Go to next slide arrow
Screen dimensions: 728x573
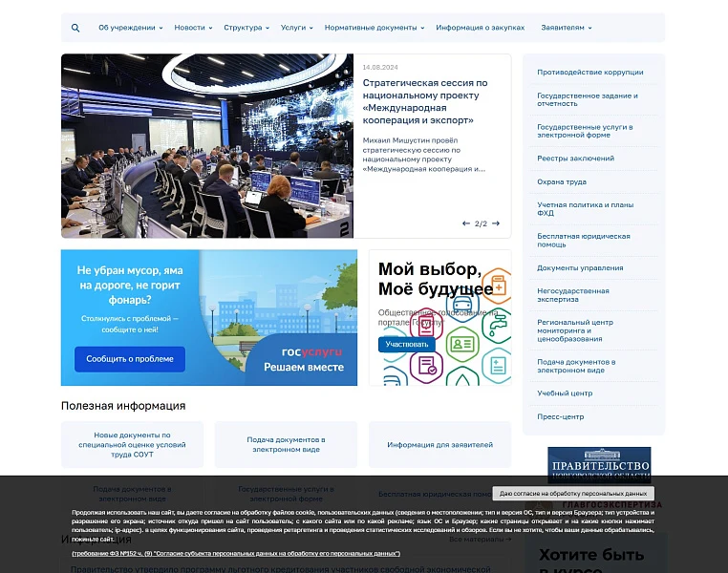pos(496,223)
